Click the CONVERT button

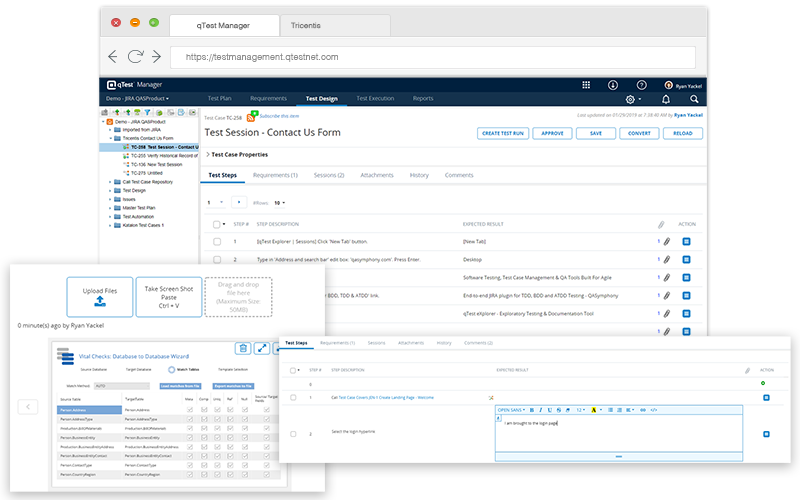tap(639, 133)
